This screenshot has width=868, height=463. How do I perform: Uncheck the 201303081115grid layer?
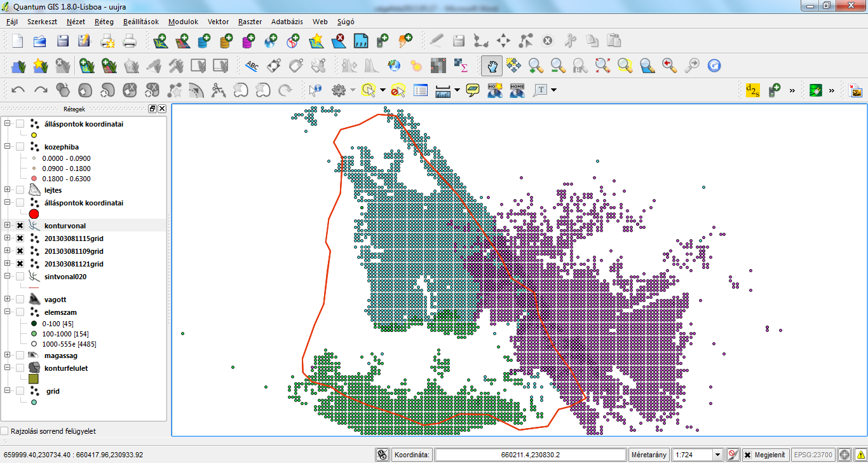tap(20, 238)
